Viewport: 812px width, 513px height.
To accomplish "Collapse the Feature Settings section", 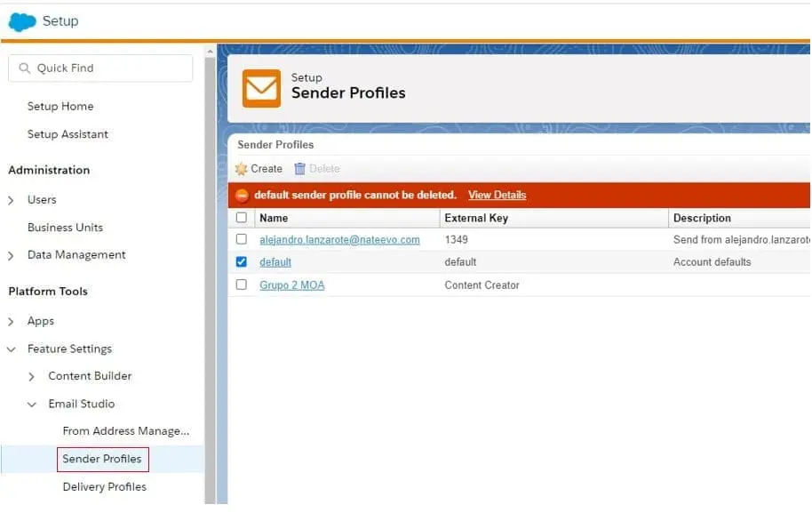I will 12,349.
